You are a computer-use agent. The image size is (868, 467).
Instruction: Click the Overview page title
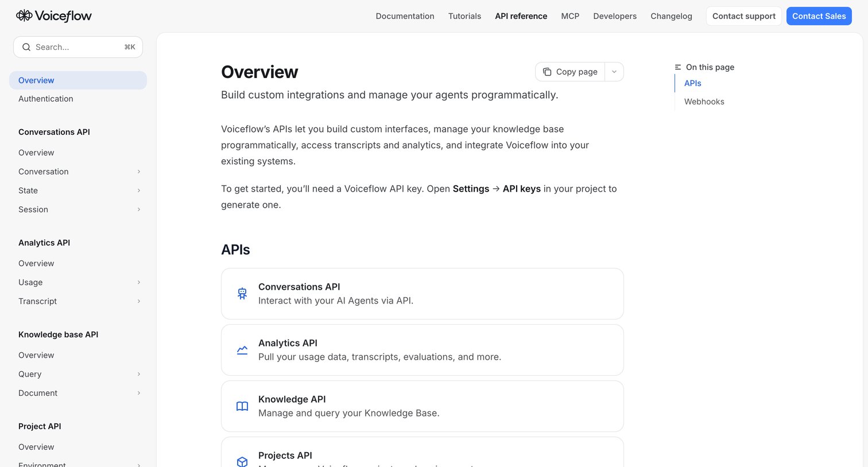click(x=259, y=72)
